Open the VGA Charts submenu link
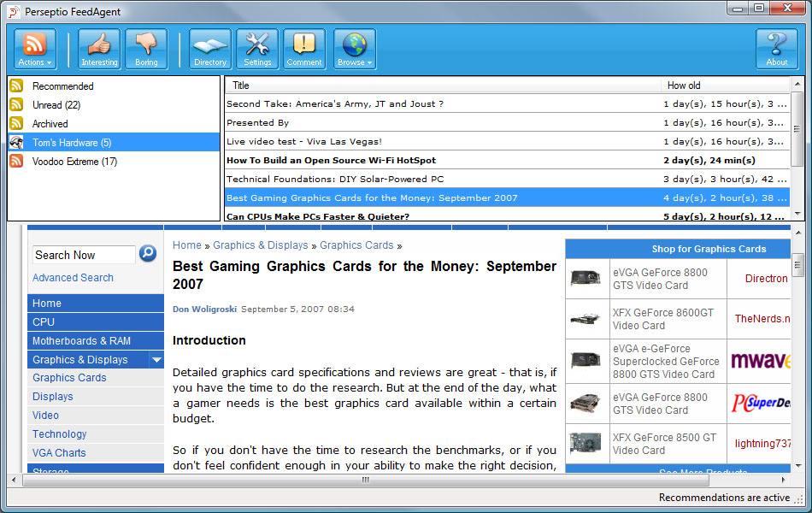The image size is (812, 513). tap(59, 453)
